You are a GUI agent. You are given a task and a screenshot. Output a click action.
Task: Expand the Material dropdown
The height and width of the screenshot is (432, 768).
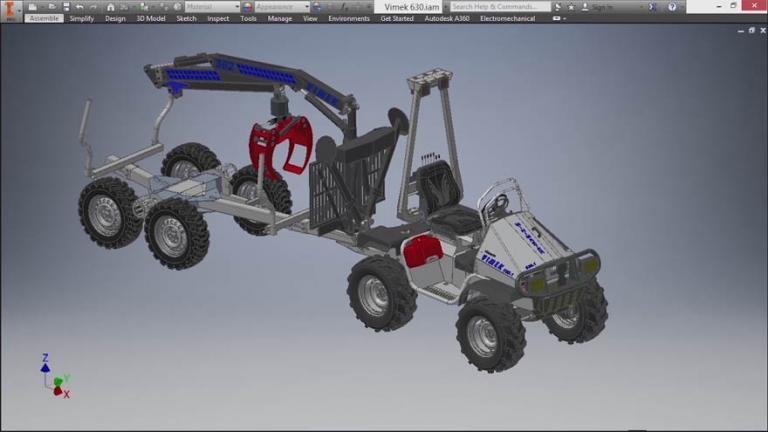(x=236, y=7)
